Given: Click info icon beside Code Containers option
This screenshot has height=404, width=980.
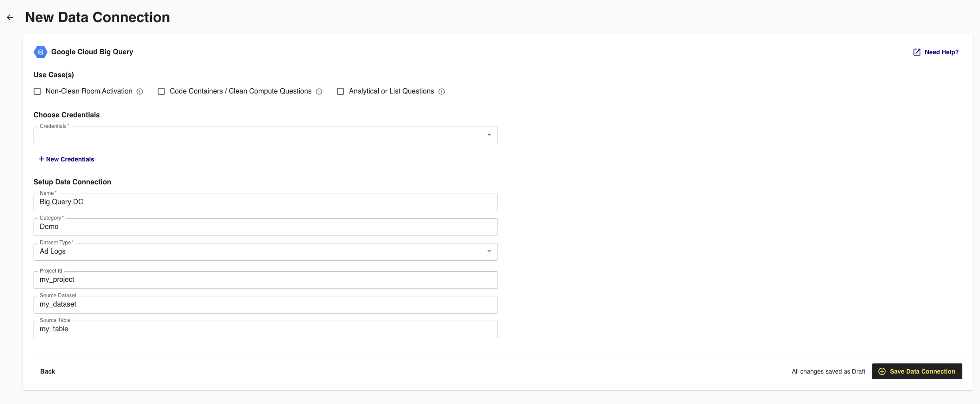Looking at the screenshot, I should point(319,92).
